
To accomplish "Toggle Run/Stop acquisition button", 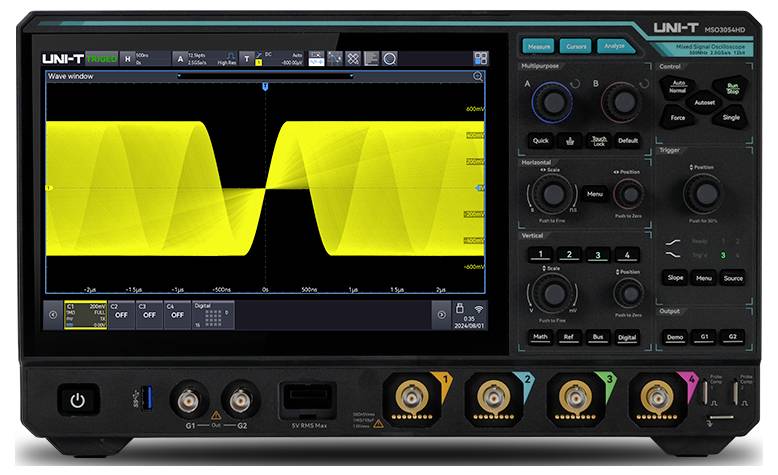I will (x=732, y=88).
